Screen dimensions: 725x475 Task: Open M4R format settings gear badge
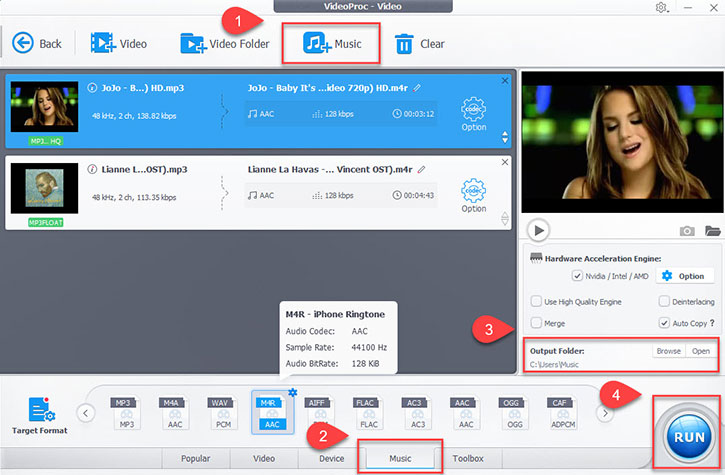tap(293, 393)
